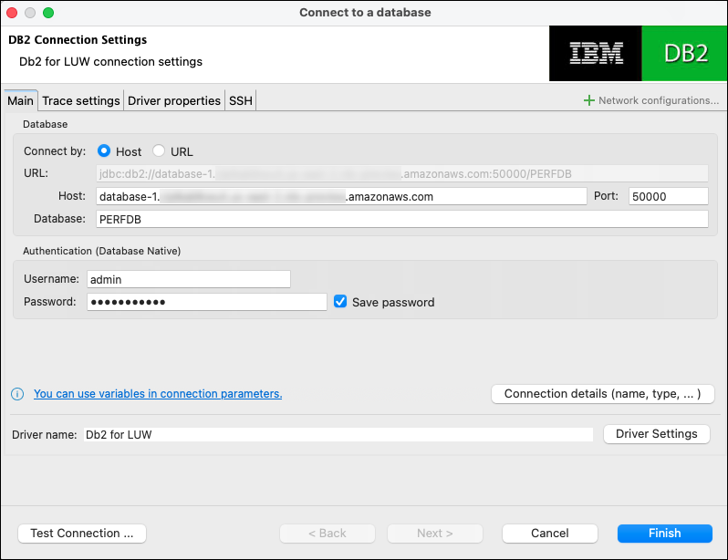
Task: Go to the SSH tab
Action: [240, 100]
